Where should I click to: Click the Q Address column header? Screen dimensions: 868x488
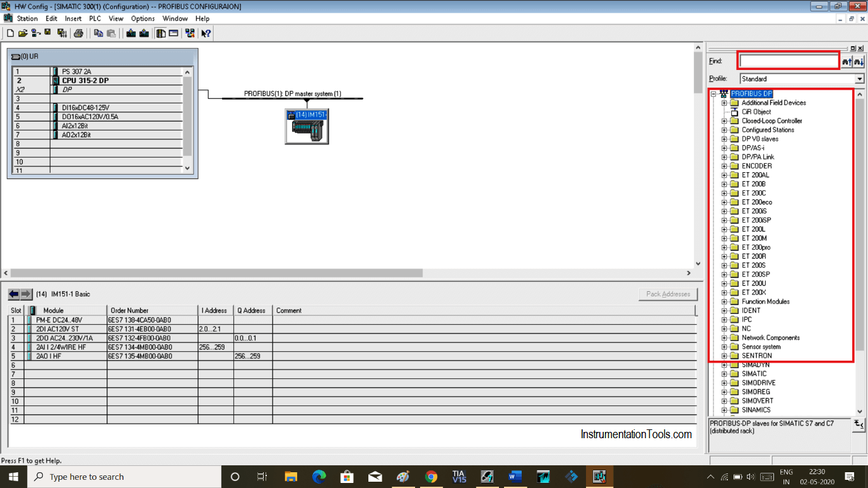pos(253,310)
